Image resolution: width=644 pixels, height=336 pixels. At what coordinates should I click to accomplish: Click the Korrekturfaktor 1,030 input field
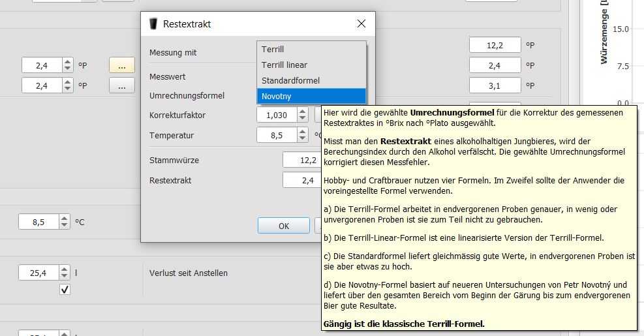coord(277,115)
